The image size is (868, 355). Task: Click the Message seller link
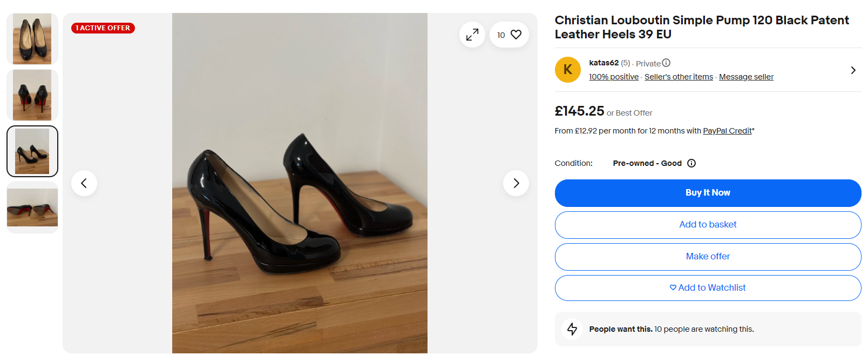tap(745, 77)
